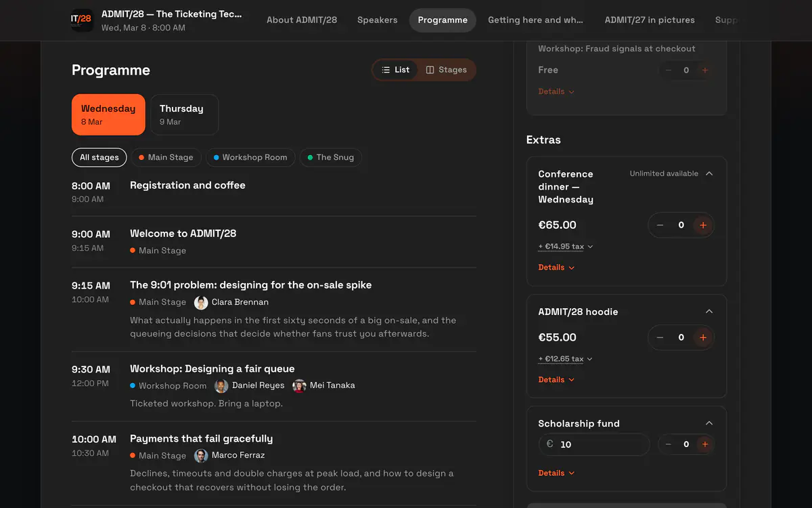The image size is (812, 508).
Task: Switch to Stages view
Action: point(446,70)
